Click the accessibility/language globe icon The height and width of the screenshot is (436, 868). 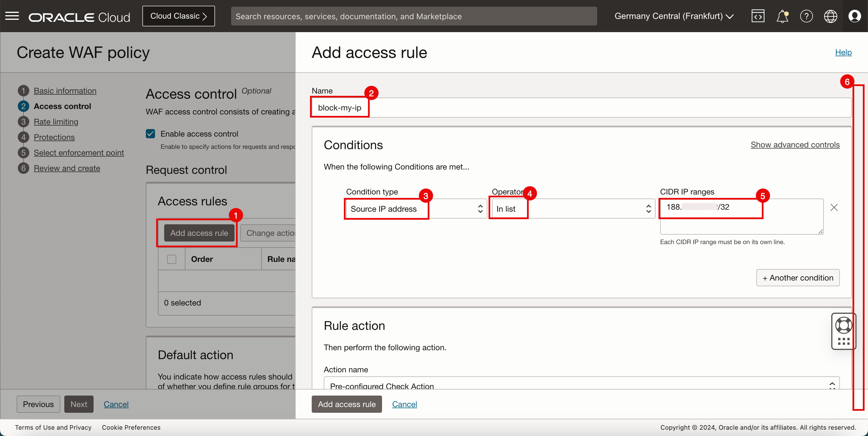pos(830,15)
